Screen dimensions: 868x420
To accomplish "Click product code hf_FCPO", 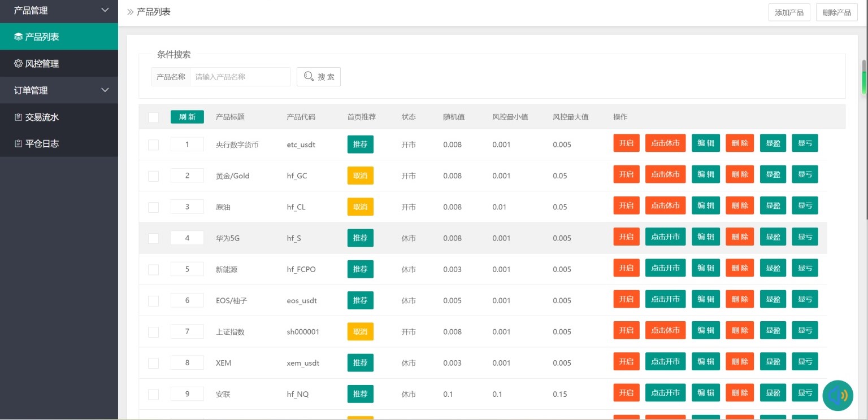I will tap(301, 269).
